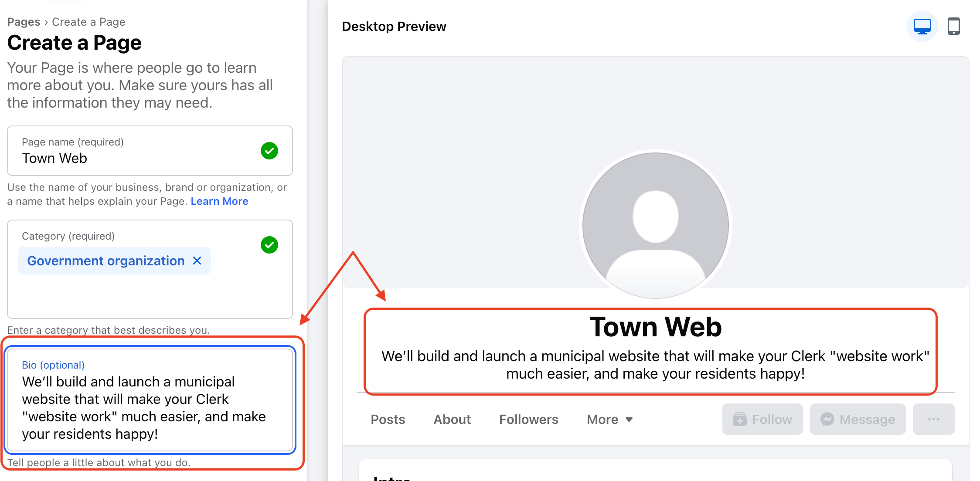Open the Followers tab

click(528, 419)
